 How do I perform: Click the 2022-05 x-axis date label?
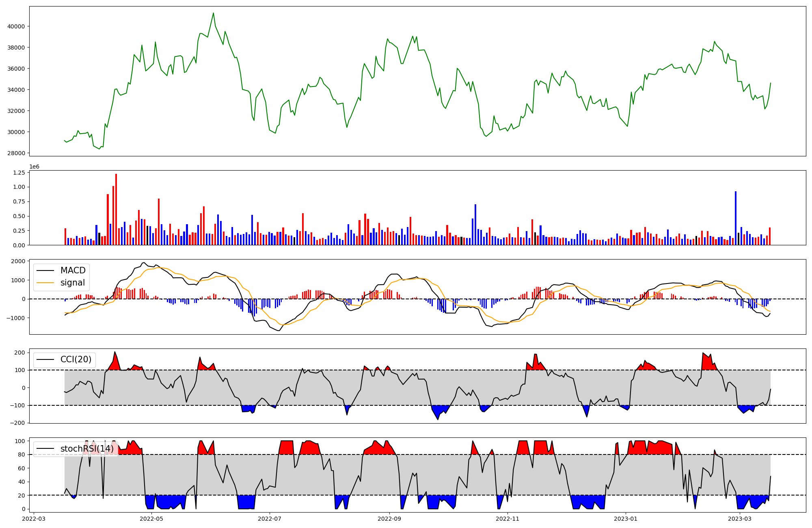(x=151, y=519)
